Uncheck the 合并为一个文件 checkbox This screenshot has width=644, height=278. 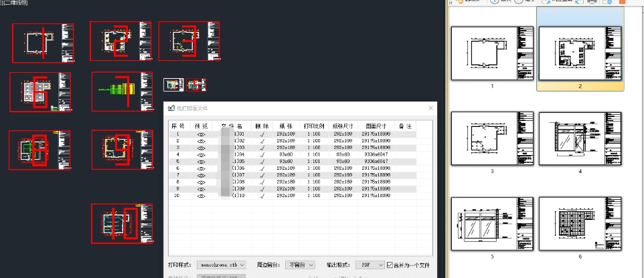point(390,265)
